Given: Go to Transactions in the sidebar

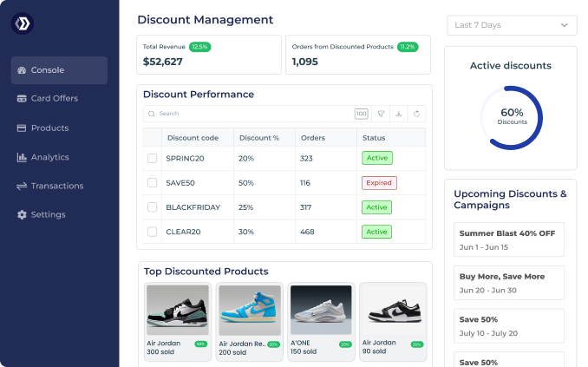Looking at the screenshot, I should [x=56, y=186].
